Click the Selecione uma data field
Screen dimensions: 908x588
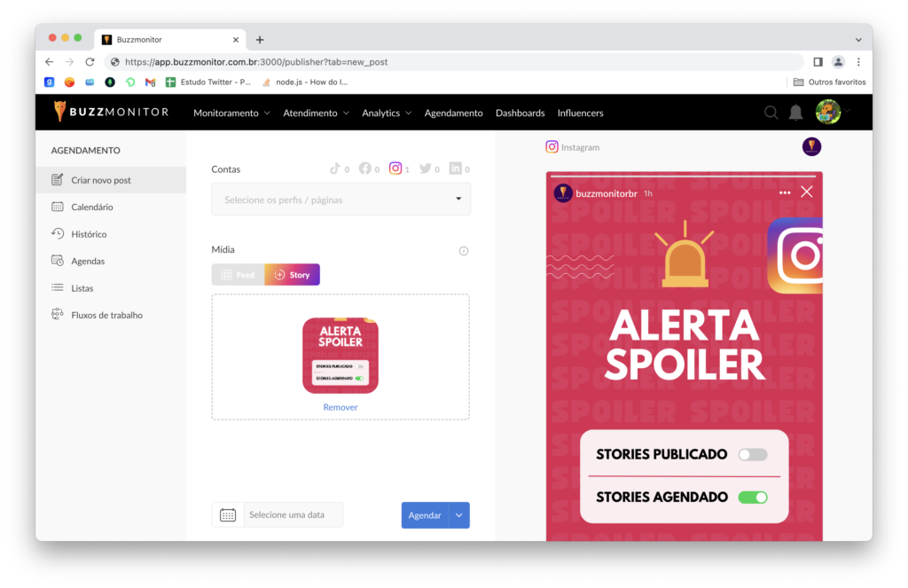click(293, 515)
